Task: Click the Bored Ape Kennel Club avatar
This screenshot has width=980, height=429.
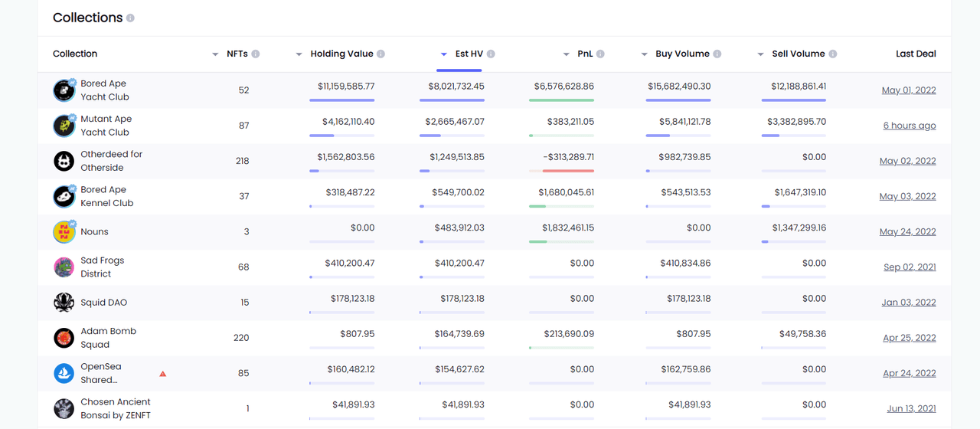Action: 64,196
